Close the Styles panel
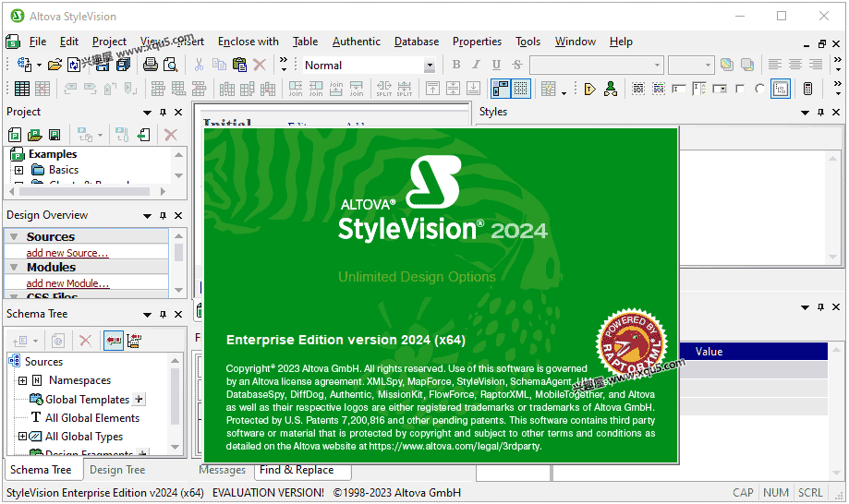The width and height of the screenshot is (849, 504). click(836, 112)
